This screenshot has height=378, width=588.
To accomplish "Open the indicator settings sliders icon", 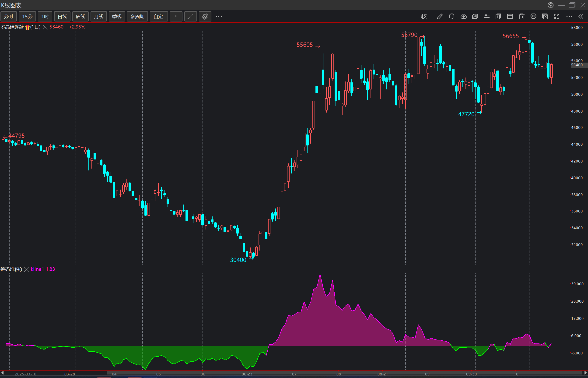I will pos(487,16).
